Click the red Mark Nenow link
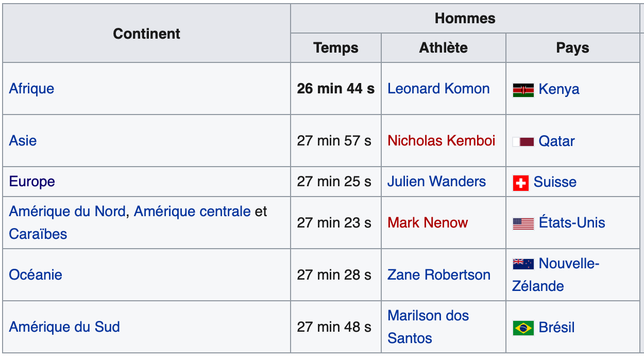 428,223
